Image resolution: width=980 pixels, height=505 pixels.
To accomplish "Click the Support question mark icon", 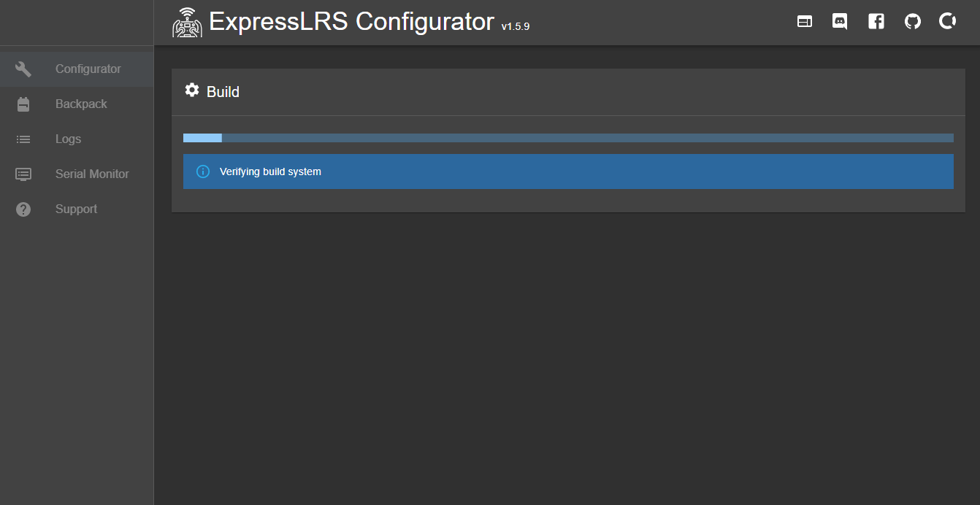I will click(x=23, y=209).
